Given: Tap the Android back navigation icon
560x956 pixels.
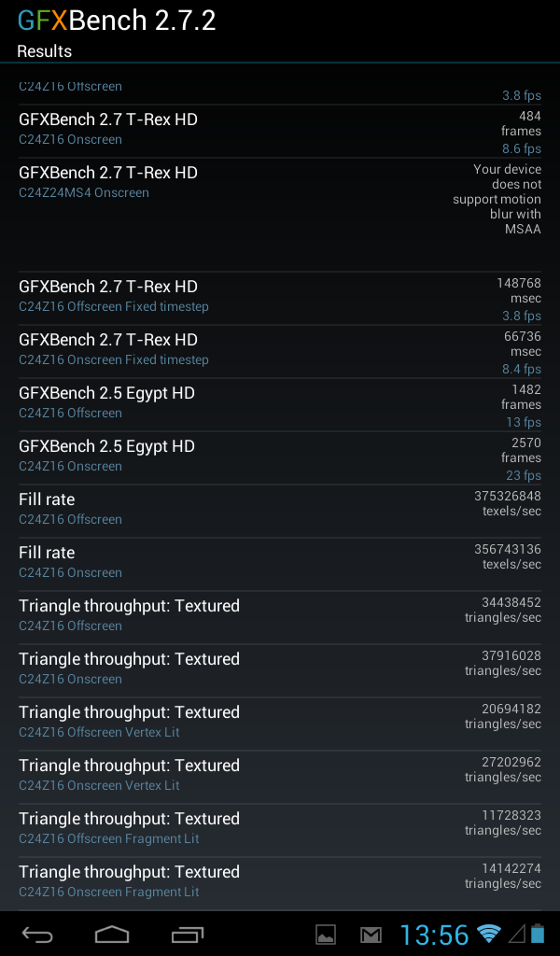Looking at the screenshot, I should pyautogui.click(x=37, y=934).
